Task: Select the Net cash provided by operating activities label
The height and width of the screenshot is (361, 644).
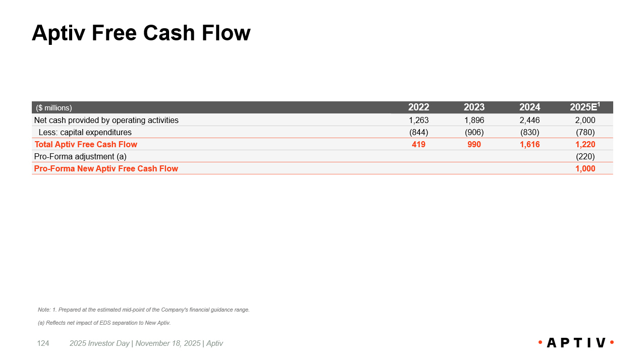Action: click(106, 120)
